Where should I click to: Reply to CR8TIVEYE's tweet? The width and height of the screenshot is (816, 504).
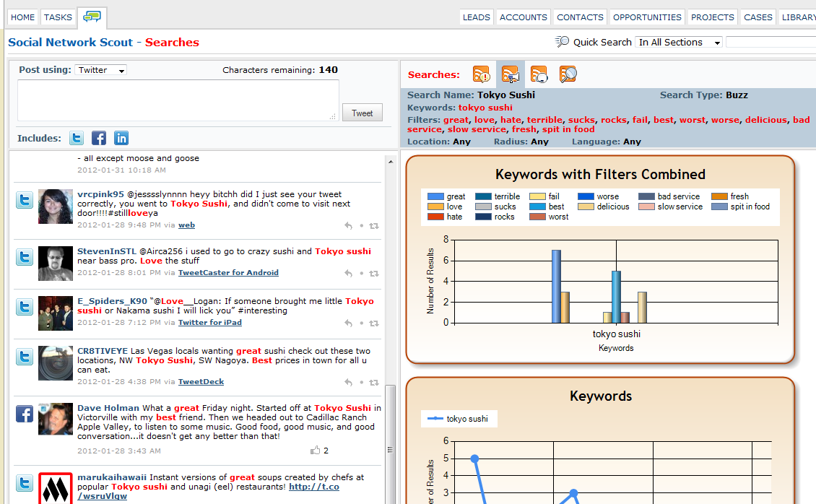(348, 382)
